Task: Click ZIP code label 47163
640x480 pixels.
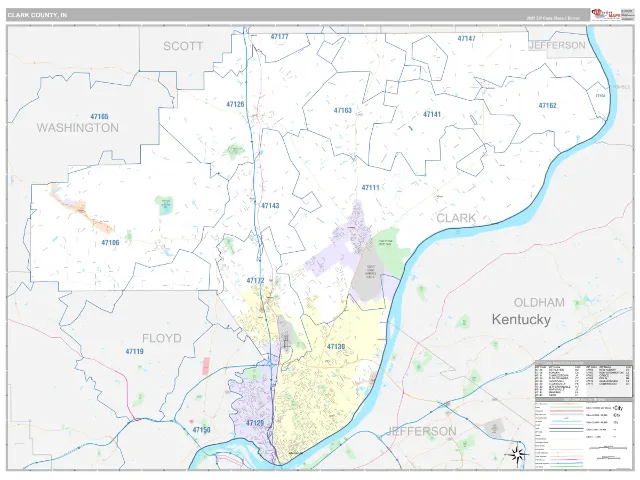Action: (x=342, y=110)
